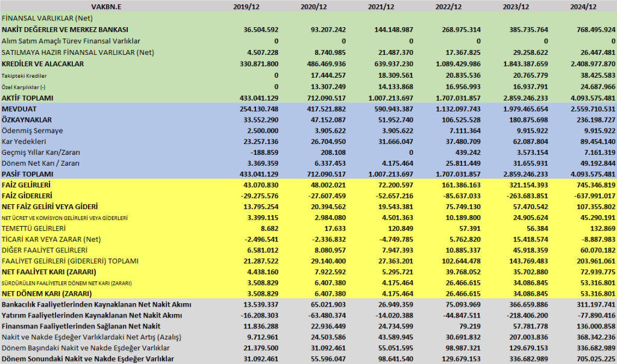Screen dimensions: 617x364
Task: Select TİCARİ KAR VEYA ZARAR (Net) label
Action: click(x=51, y=239)
